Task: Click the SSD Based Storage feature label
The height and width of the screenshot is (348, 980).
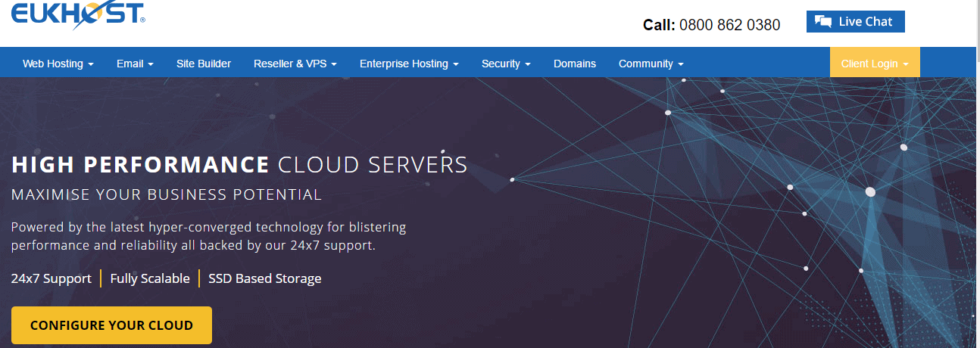Action: tap(265, 278)
